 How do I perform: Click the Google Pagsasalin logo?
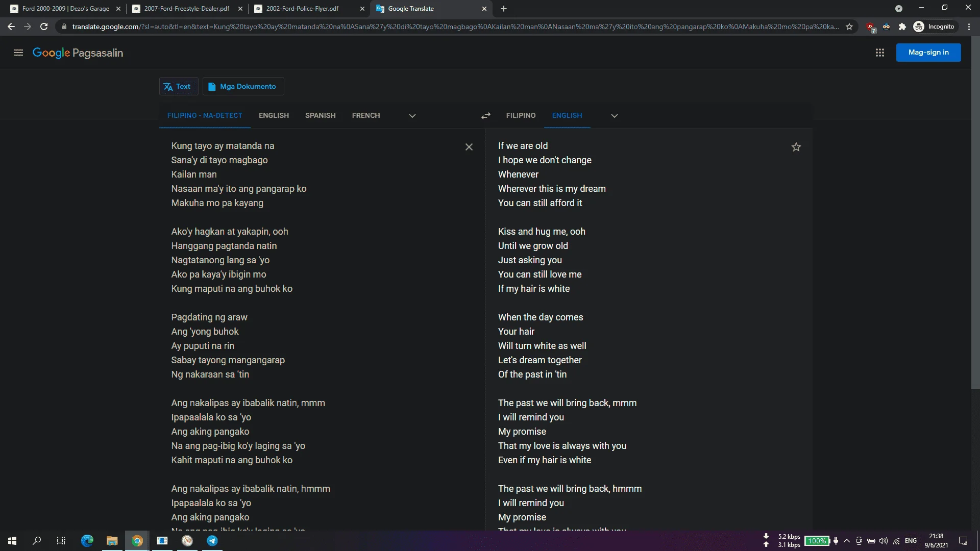point(78,53)
